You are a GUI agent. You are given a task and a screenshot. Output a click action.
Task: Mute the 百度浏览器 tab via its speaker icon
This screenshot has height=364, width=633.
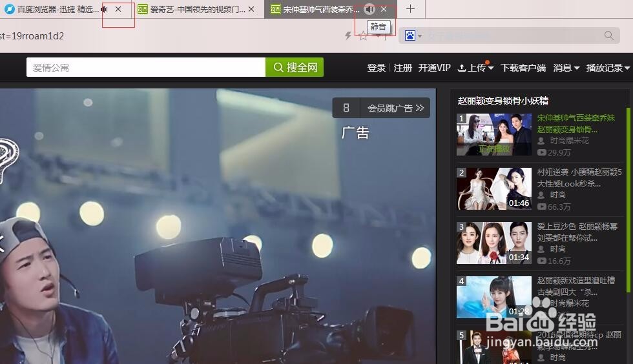point(105,9)
